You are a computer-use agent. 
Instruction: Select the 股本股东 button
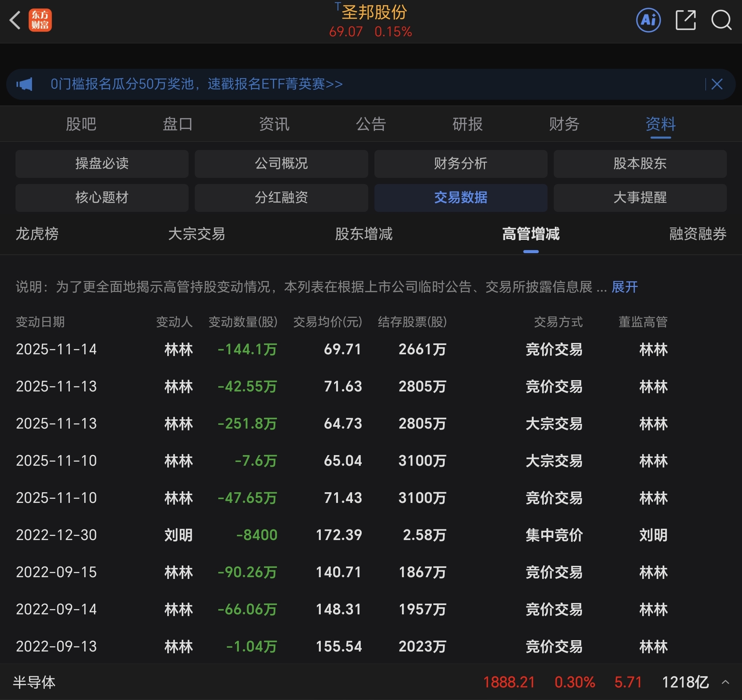click(640, 163)
